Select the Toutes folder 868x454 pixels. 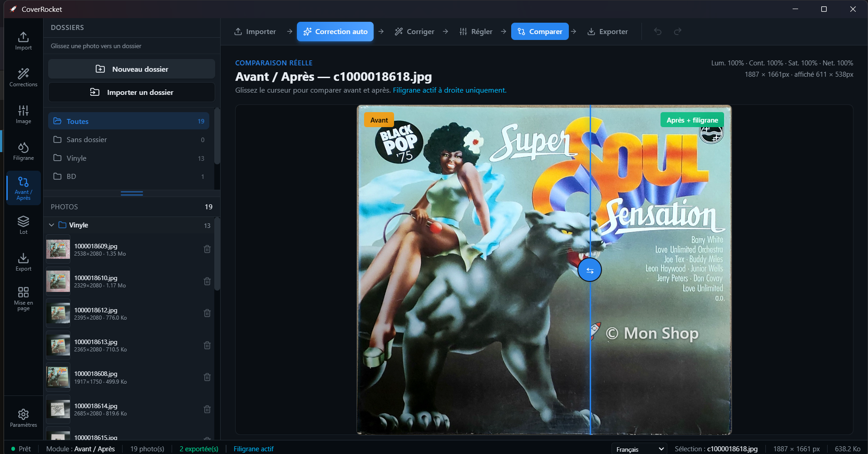128,121
